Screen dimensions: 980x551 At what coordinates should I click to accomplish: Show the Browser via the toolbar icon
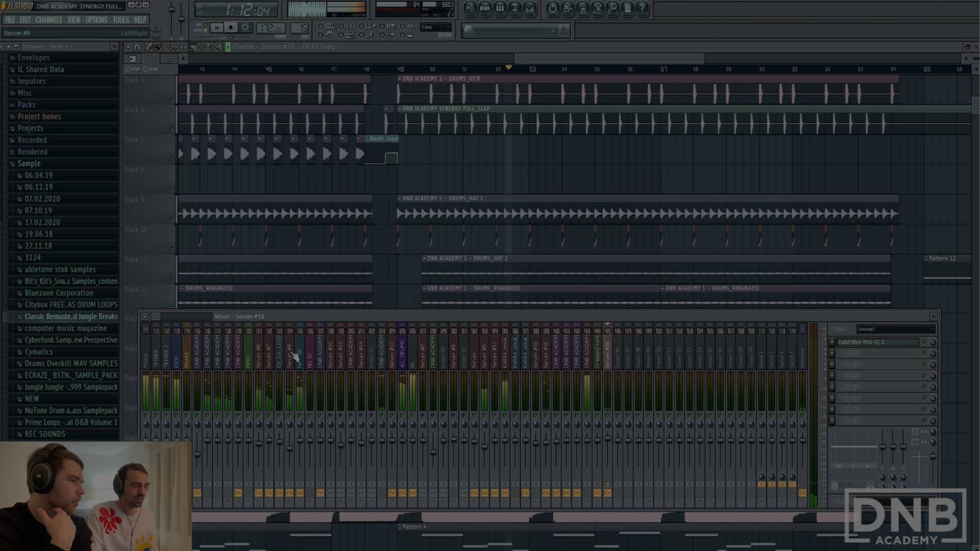pos(514,8)
